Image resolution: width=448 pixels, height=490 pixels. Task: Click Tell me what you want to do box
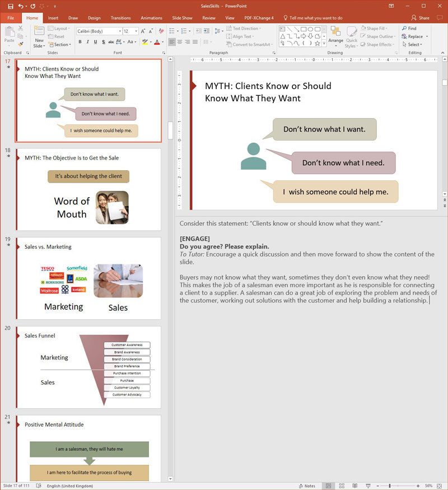[x=312, y=18]
